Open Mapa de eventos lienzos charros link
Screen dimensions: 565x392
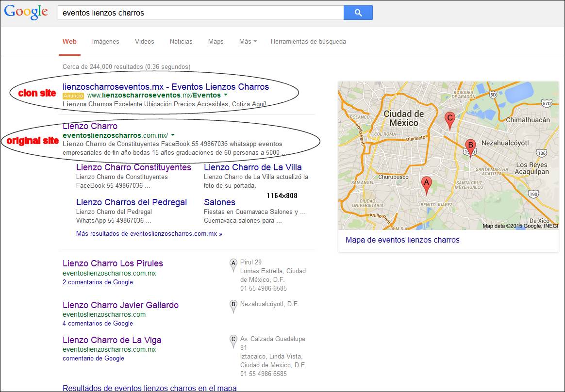pyautogui.click(x=402, y=240)
